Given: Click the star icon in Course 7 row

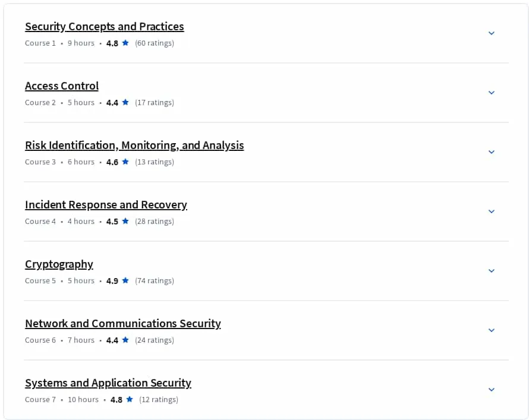Looking at the screenshot, I should (130, 399).
